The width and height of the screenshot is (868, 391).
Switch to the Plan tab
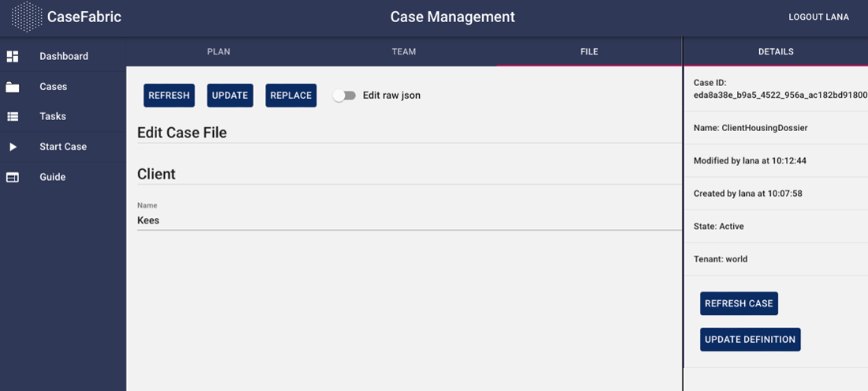point(219,51)
